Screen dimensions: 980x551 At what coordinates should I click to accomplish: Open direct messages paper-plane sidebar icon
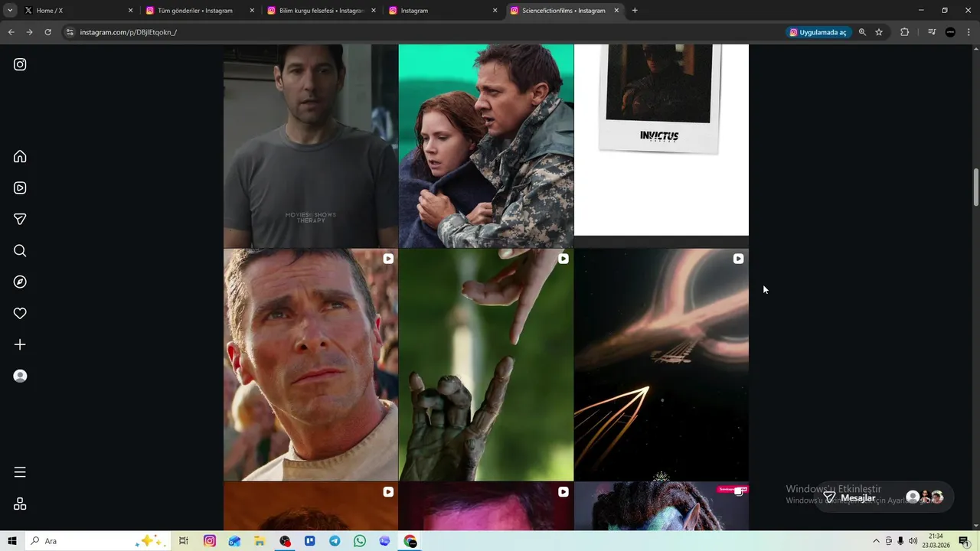point(20,219)
